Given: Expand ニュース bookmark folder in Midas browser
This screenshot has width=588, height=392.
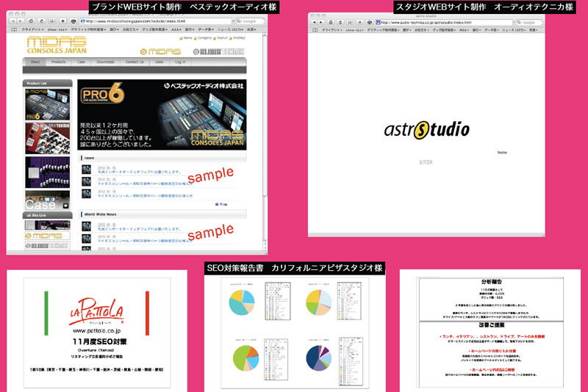Looking at the screenshot, I should 230,29.
